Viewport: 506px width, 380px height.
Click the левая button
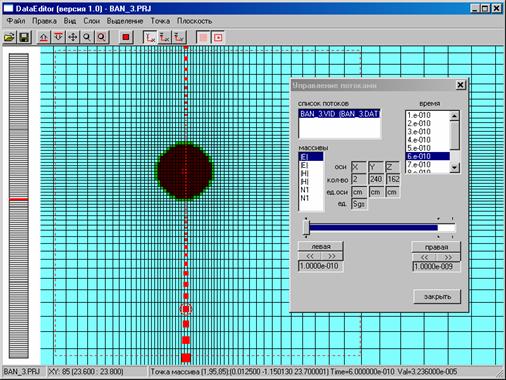[x=321, y=247]
